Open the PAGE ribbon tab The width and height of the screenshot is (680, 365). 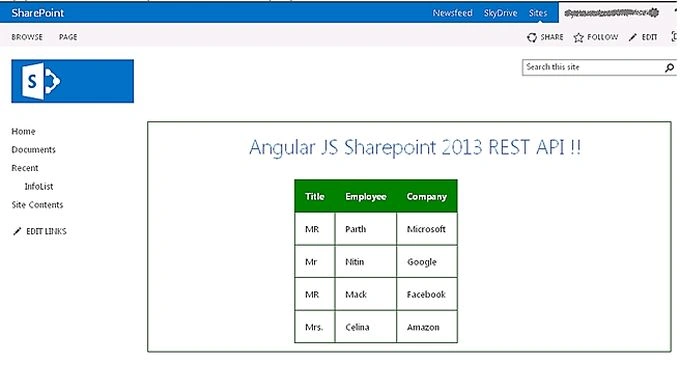(x=68, y=37)
